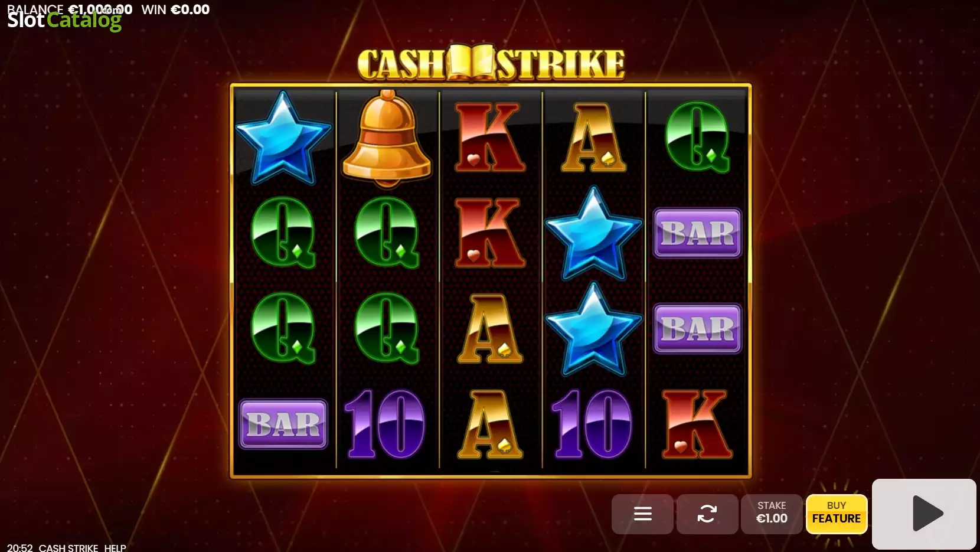Image resolution: width=980 pixels, height=552 pixels.
Task: Open the HELP link in footer
Action: [x=115, y=547]
